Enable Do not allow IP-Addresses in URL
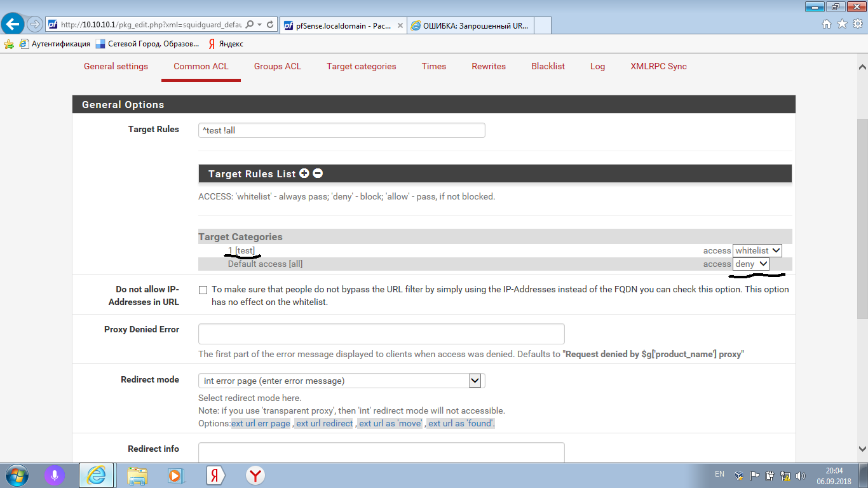The height and width of the screenshot is (488, 868). (203, 290)
